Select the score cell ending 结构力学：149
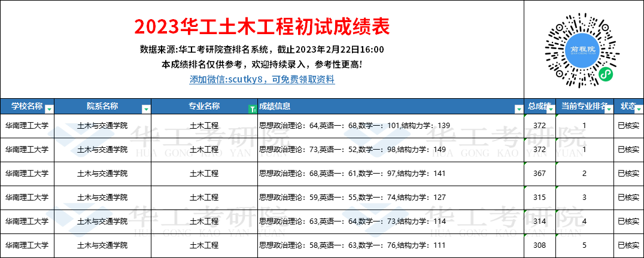Viewport: 644px width, 258px height. tap(391, 150)
